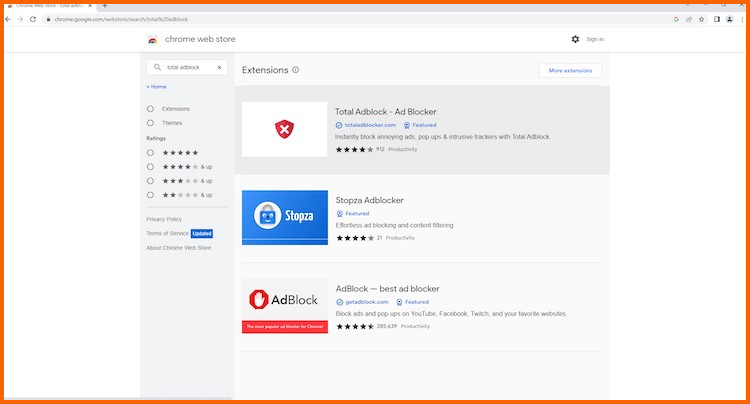
Task: Clear the search box with X
Action: [x=219, y=67]
